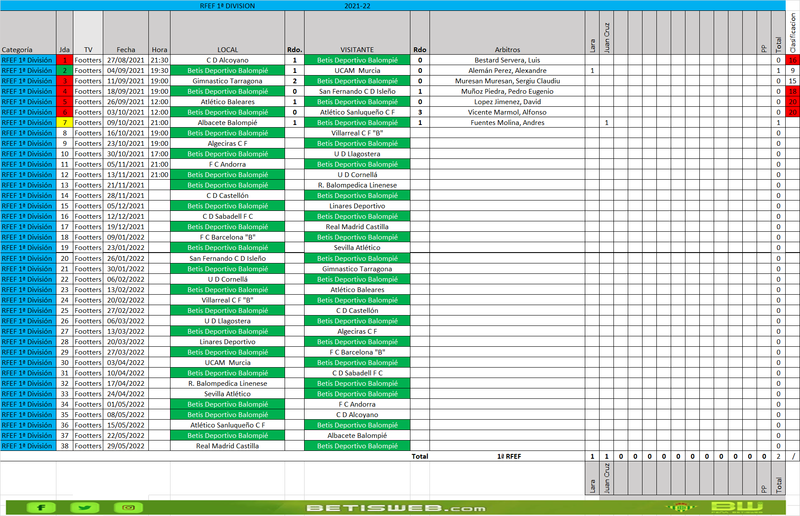
Task: Click the TV column header
Action: (88, 33)
